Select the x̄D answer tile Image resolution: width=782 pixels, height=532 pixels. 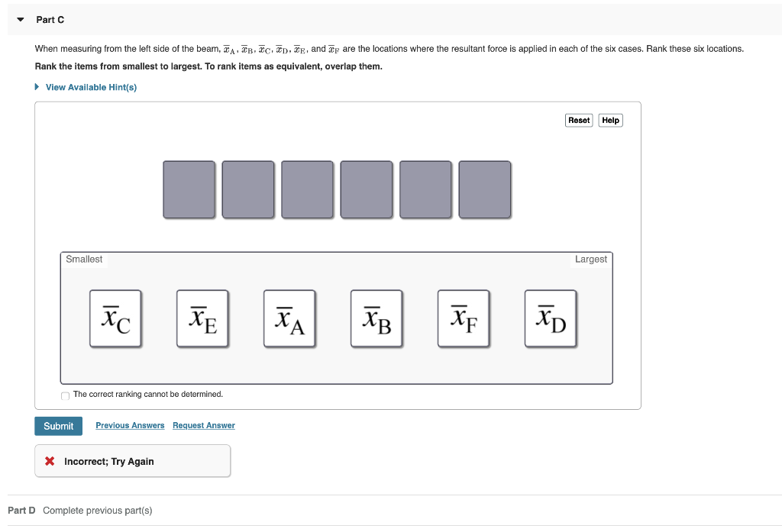tap(550, 318)
